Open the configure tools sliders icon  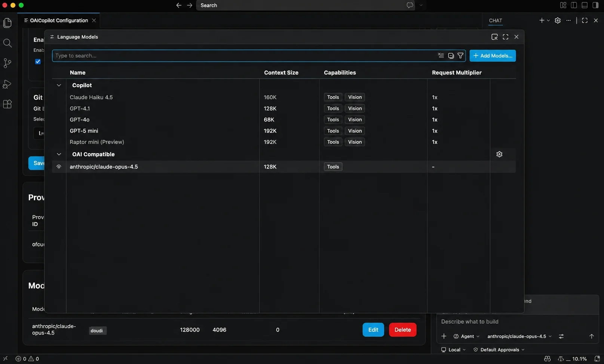click(561, 336)
